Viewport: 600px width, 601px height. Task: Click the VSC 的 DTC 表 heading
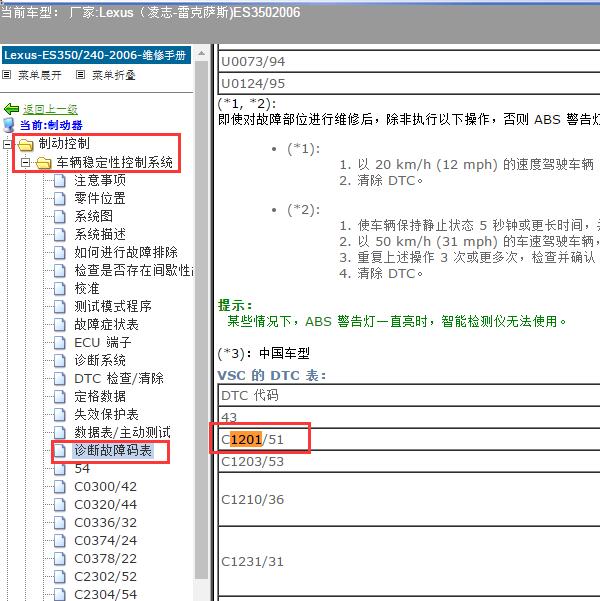pyautogui.click(x=272, y=375)
